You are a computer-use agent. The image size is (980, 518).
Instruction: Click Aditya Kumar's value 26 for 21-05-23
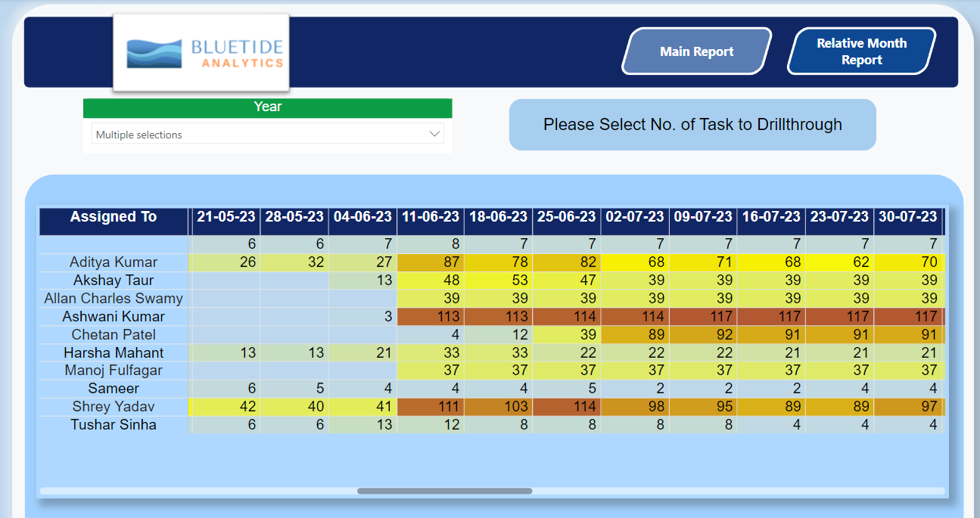(x=226, y=262)
